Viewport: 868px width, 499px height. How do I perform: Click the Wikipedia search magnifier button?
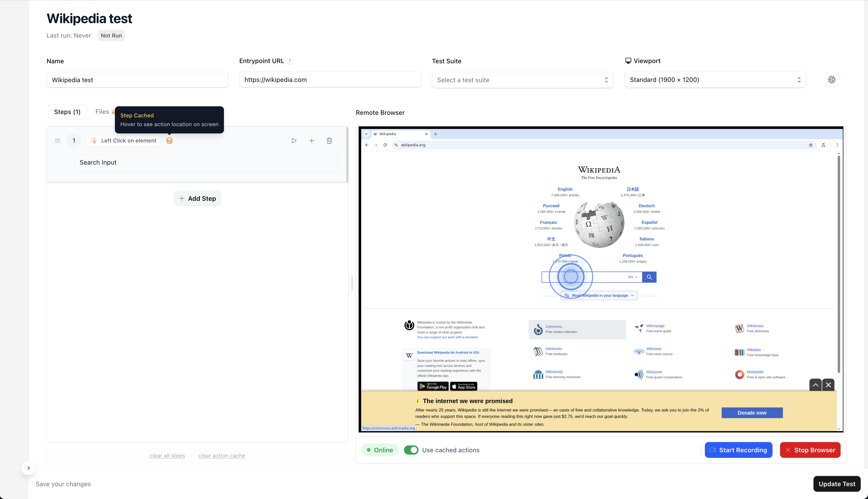pyautogui.click(x=649, y=277)
